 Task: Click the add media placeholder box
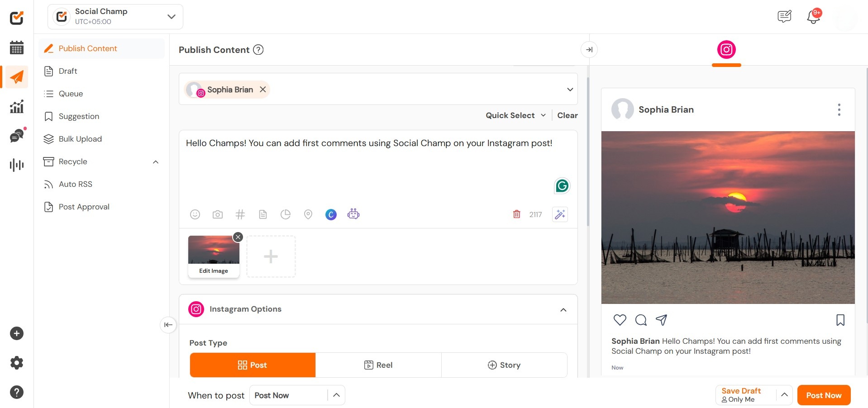(x=271, y=256)
